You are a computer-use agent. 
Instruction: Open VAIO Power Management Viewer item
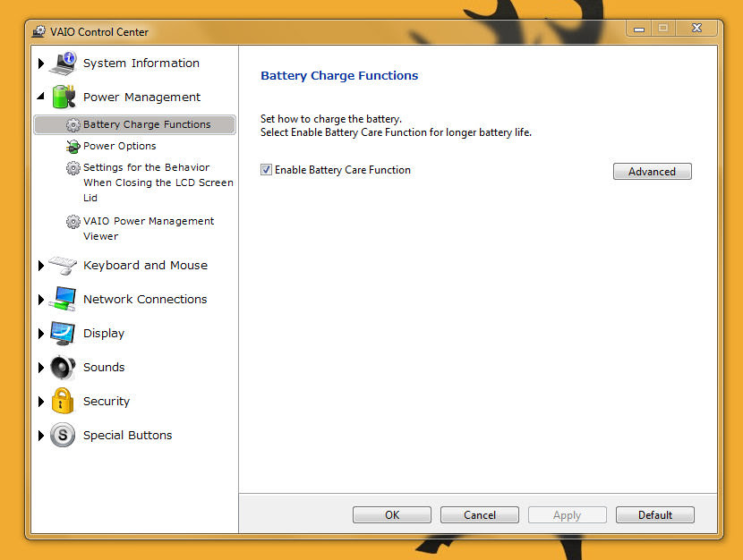pos(149,228)
